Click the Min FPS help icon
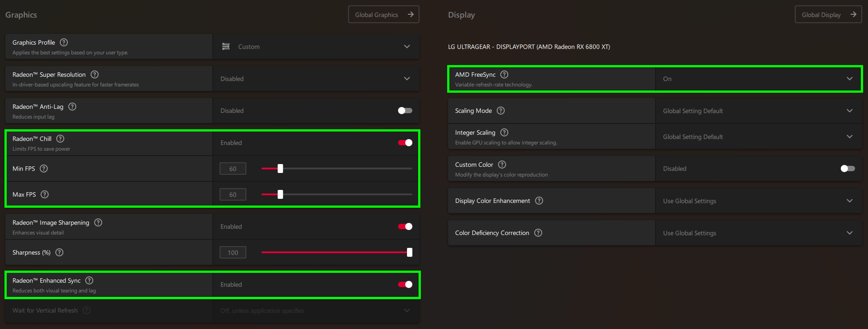868x329 pixels. click(x=44, y=169)
